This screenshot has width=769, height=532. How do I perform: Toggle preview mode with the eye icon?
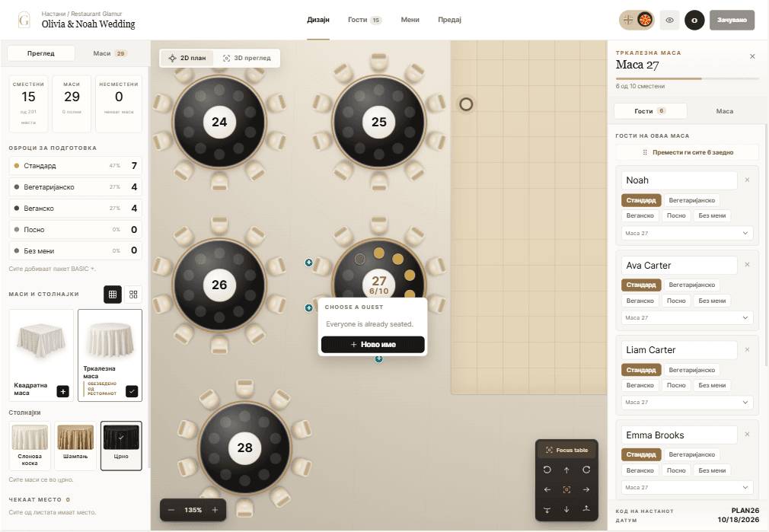(x=669, y=20)
